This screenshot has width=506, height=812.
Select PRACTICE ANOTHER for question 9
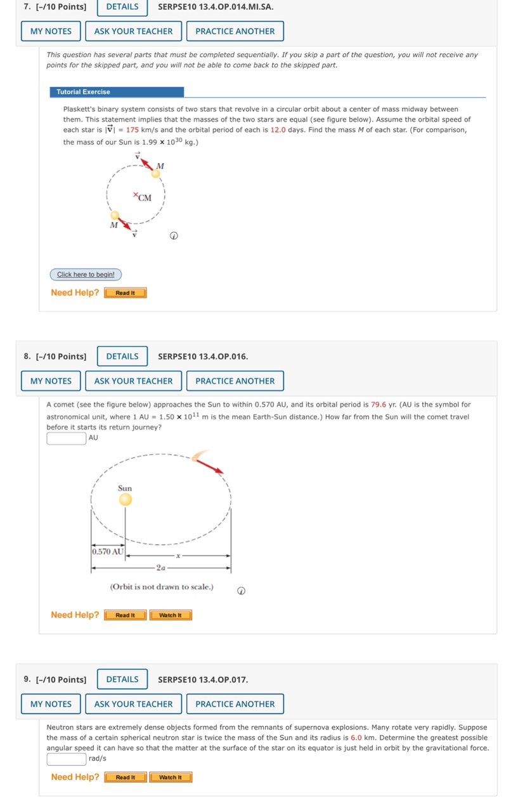235,704
